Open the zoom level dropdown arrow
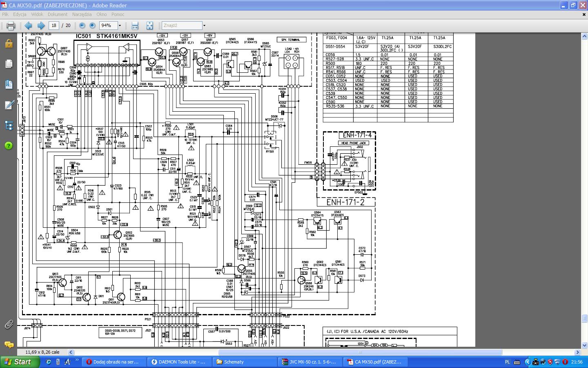 point(120,25)
